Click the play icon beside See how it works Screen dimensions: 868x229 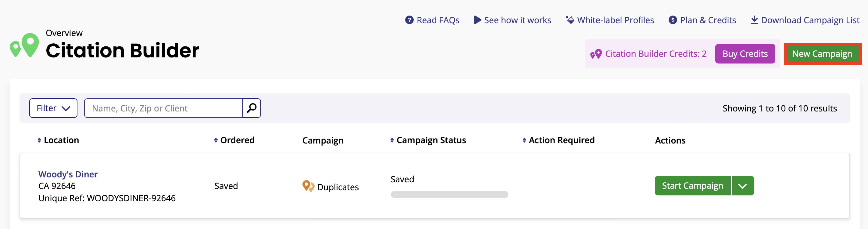click(477, 20)
